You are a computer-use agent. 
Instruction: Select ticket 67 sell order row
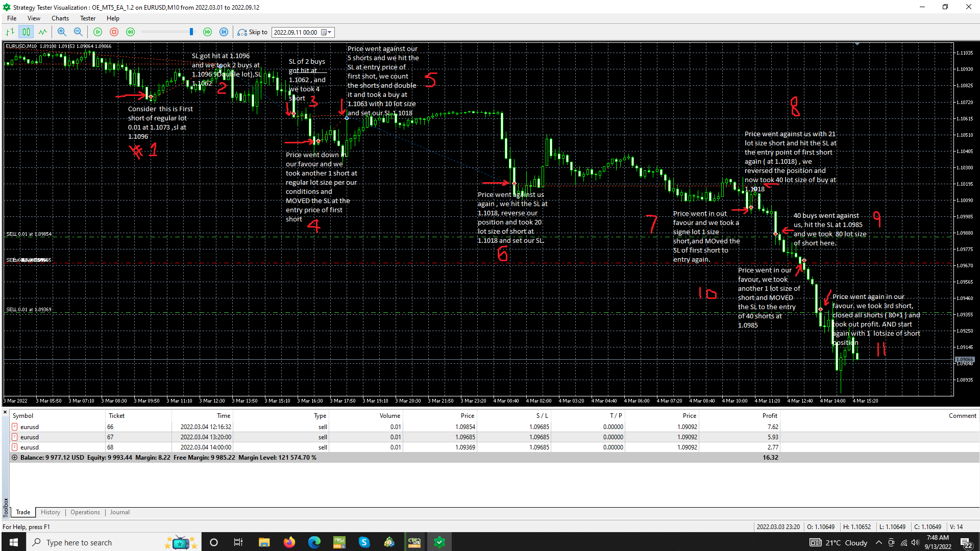[x=204, y=437]
